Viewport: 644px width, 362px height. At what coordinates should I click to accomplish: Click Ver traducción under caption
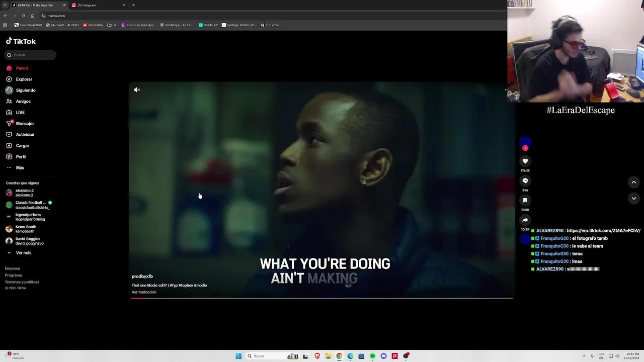pyautogui.click(x=144, y=292)
